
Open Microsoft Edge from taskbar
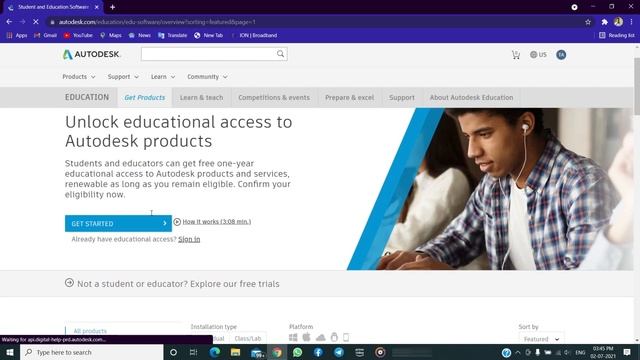215,352
